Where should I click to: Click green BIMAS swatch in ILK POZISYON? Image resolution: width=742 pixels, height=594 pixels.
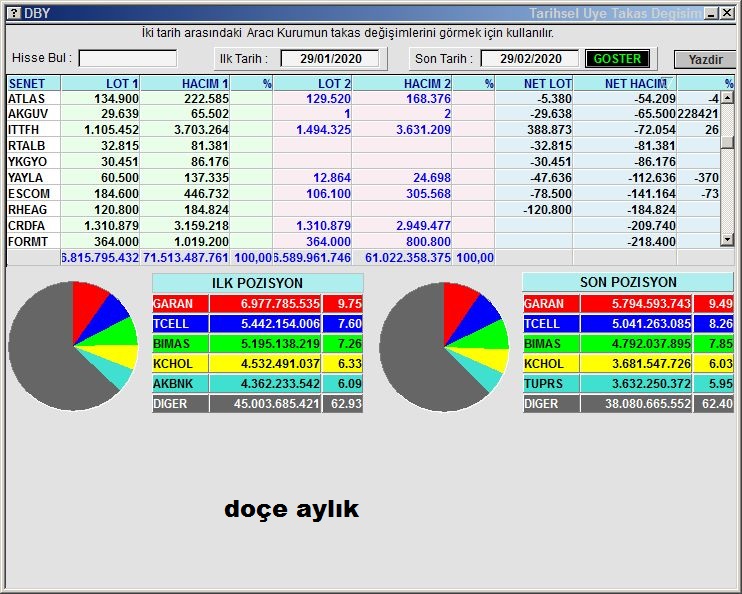pos(180,344)
